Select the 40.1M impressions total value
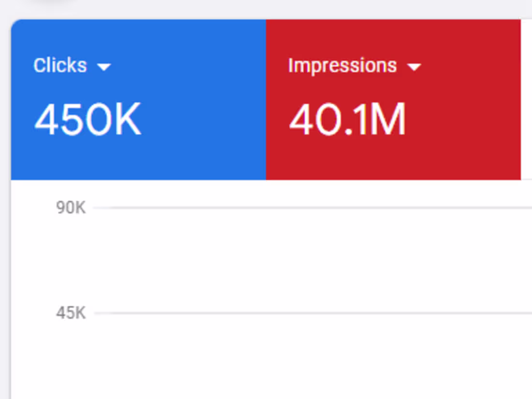 [x=347, y=121]
